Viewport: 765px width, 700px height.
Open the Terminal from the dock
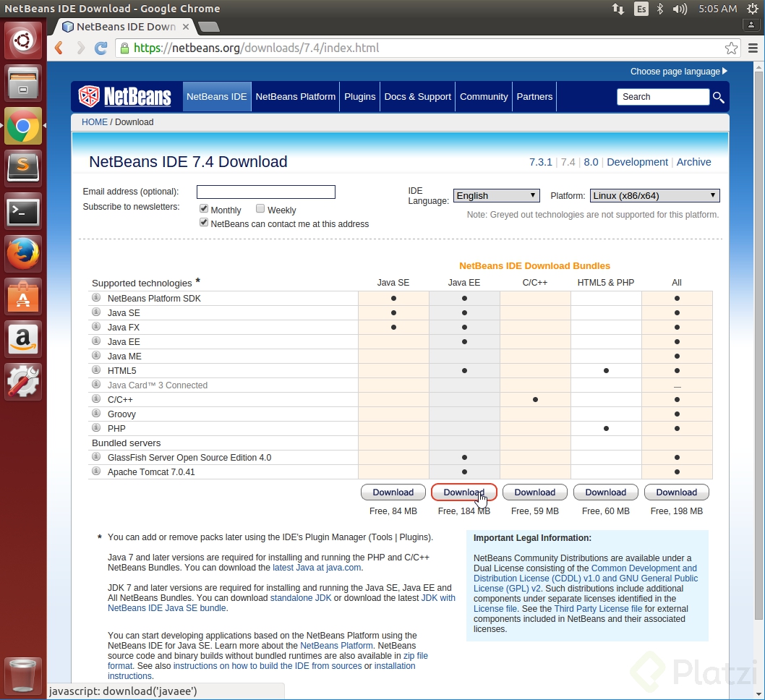click(23, 211)
